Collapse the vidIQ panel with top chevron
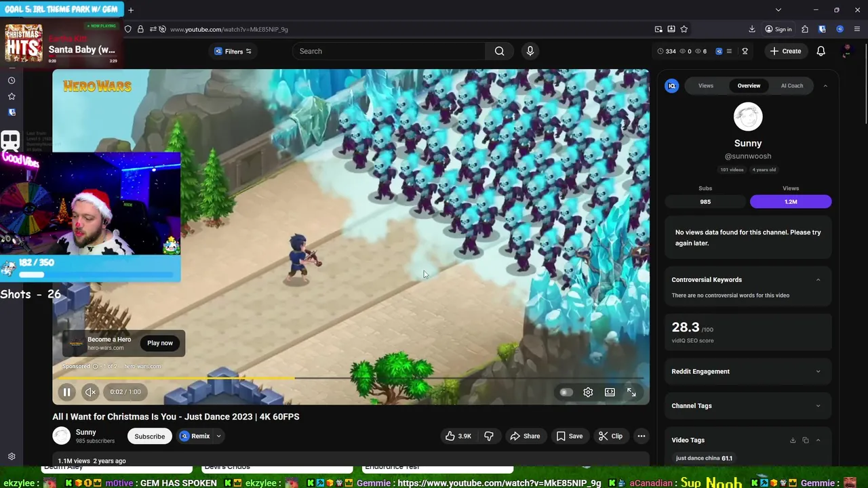This screenshot has height=488, width=868. point(825,86)
